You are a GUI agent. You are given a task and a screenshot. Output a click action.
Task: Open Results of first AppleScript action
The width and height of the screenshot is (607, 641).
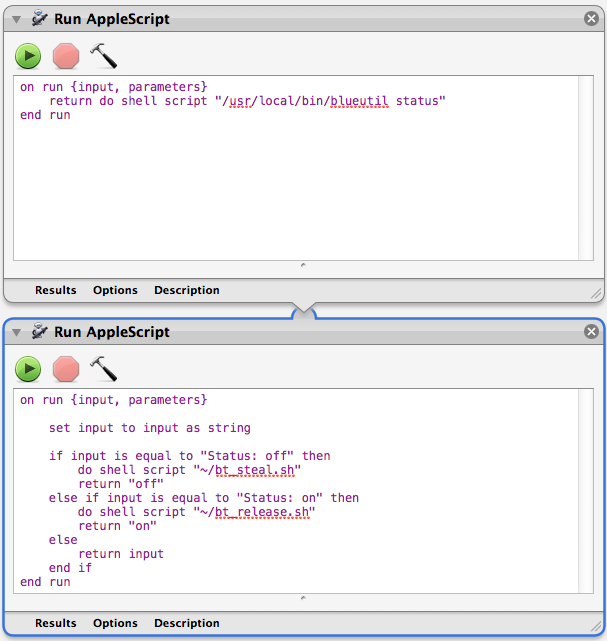pos(56,290)
